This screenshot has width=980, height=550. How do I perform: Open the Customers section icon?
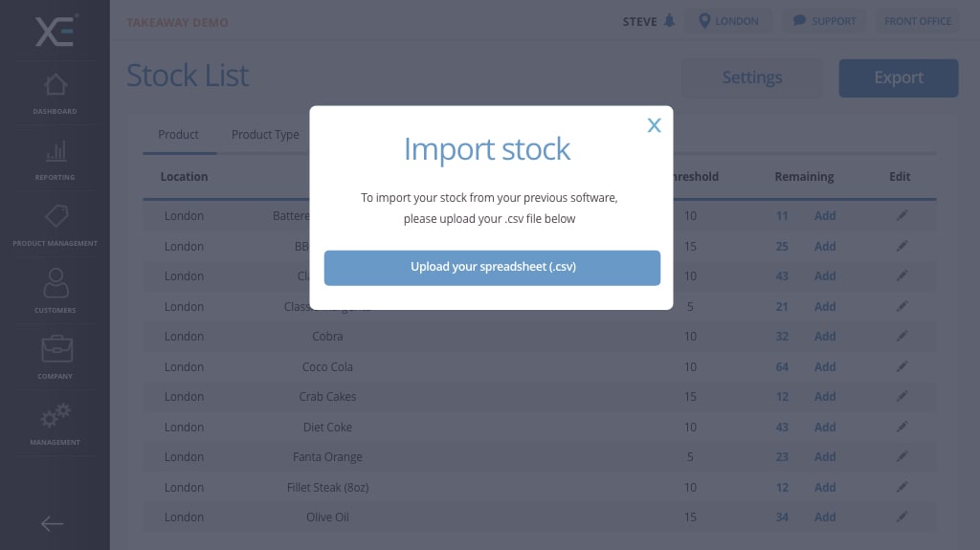tap(56, 291)
